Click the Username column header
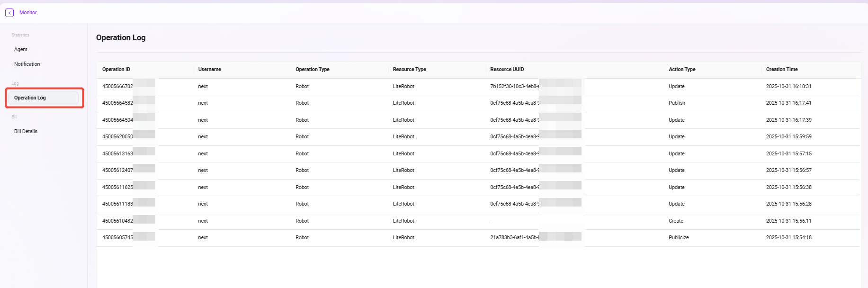868x288 pixels. [209, 70]
